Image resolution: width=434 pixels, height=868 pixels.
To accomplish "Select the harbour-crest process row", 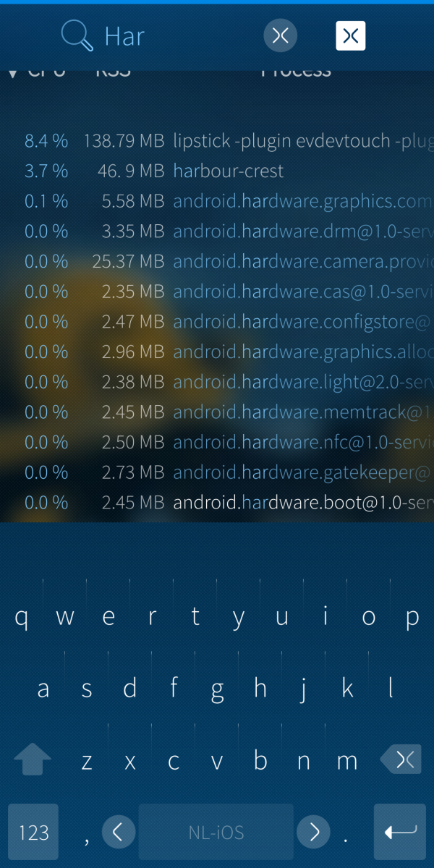I will point(217,171).
